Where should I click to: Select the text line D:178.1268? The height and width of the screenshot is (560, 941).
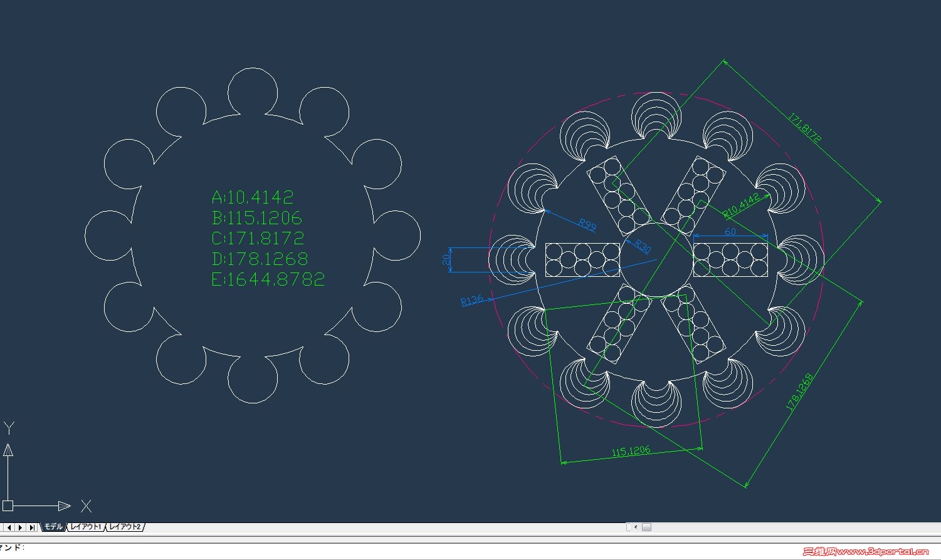tap(260, 259)
